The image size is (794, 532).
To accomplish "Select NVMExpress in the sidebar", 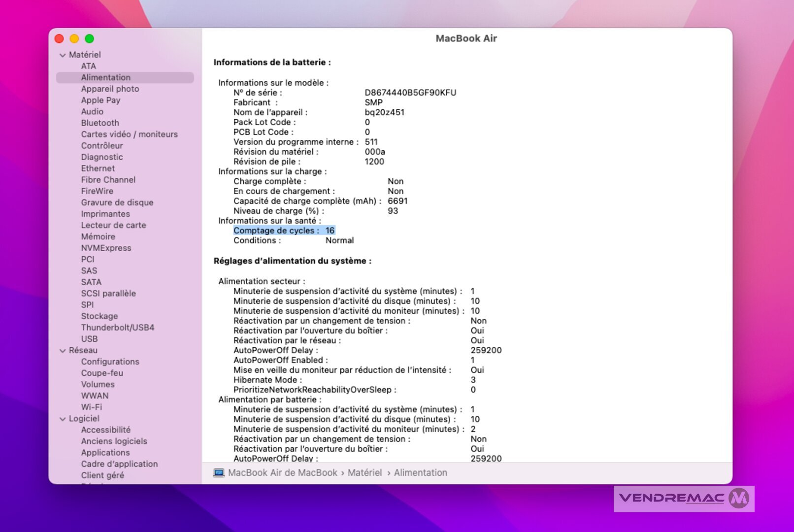I will (x=106, y=248).
